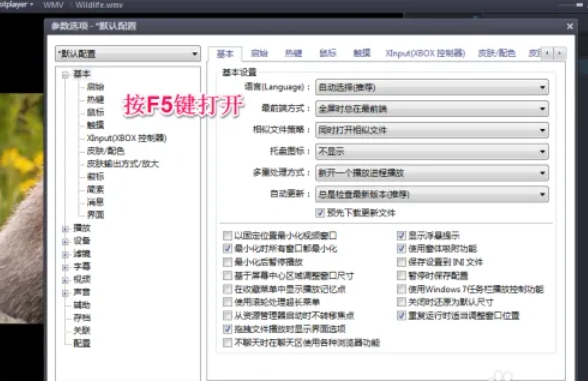
Task: Open the 托盘图标 dropdown
Action: coord(432,152)
